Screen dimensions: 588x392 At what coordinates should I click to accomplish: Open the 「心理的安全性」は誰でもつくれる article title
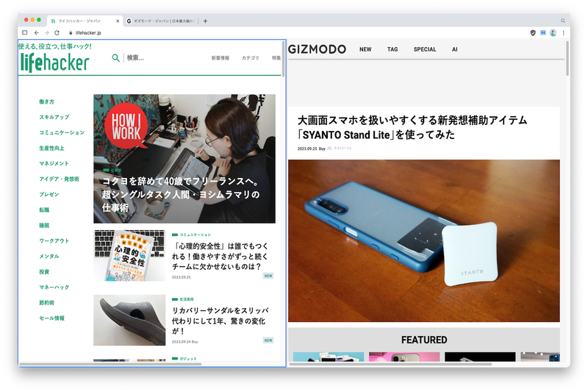220,256
